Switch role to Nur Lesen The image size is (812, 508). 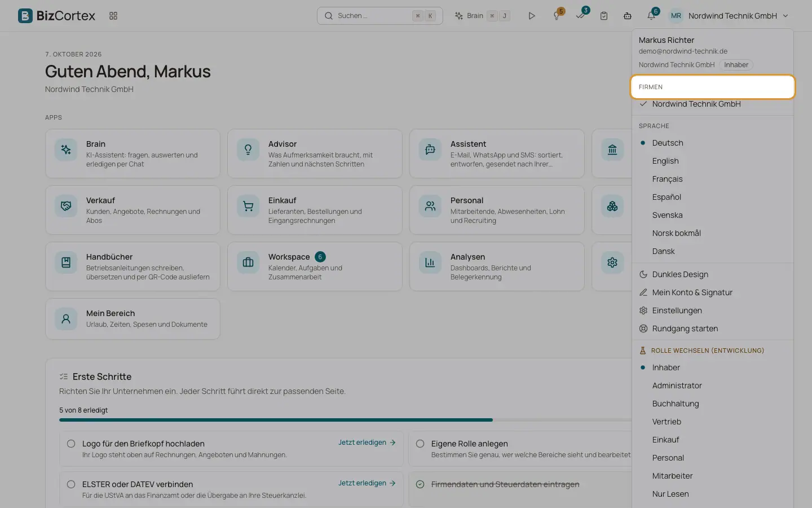[713, 494]
